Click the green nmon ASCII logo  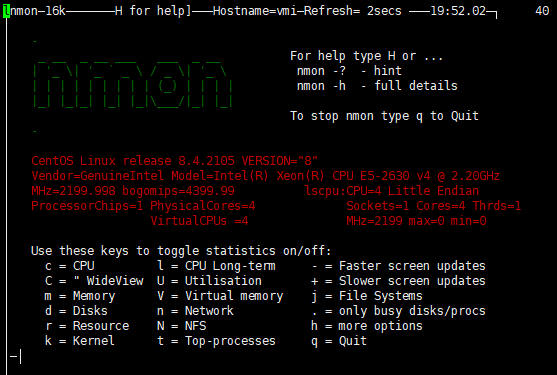click(133, 84)
